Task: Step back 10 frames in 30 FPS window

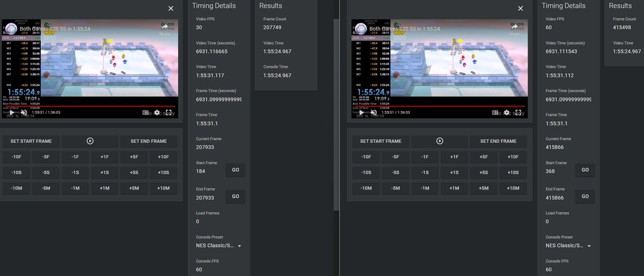Action: (16, 157)
